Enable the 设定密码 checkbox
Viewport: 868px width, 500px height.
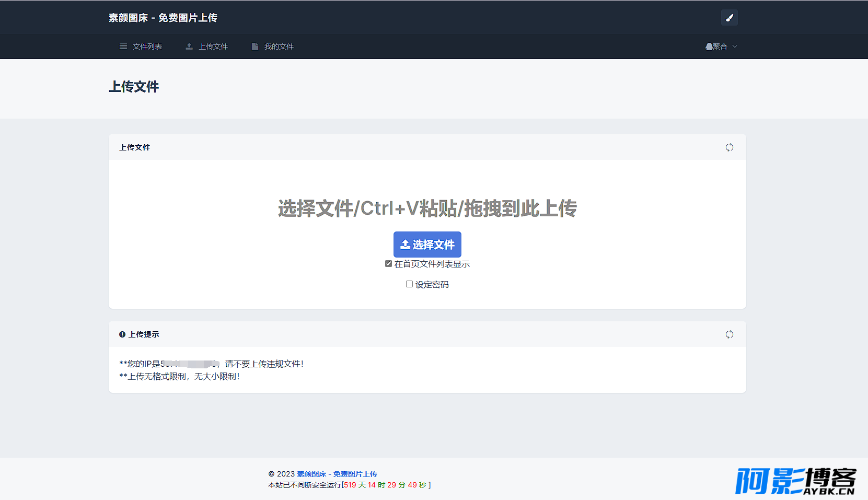point(409,284)
